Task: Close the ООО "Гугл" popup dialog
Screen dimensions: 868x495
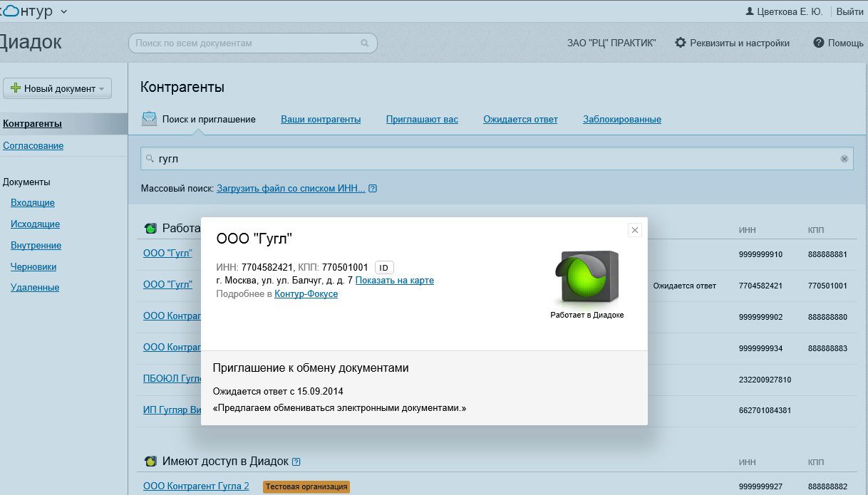Action: coord(635,230)
